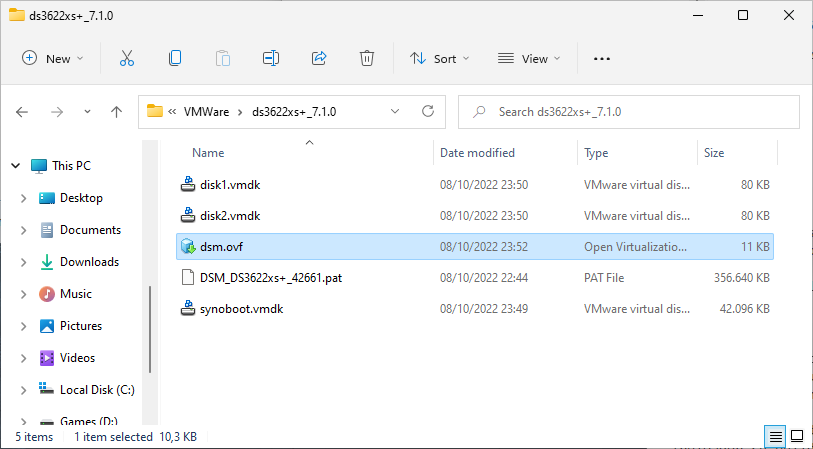Click the navigation pane scrollbar
813x449 pixels.
pos(150,329)
